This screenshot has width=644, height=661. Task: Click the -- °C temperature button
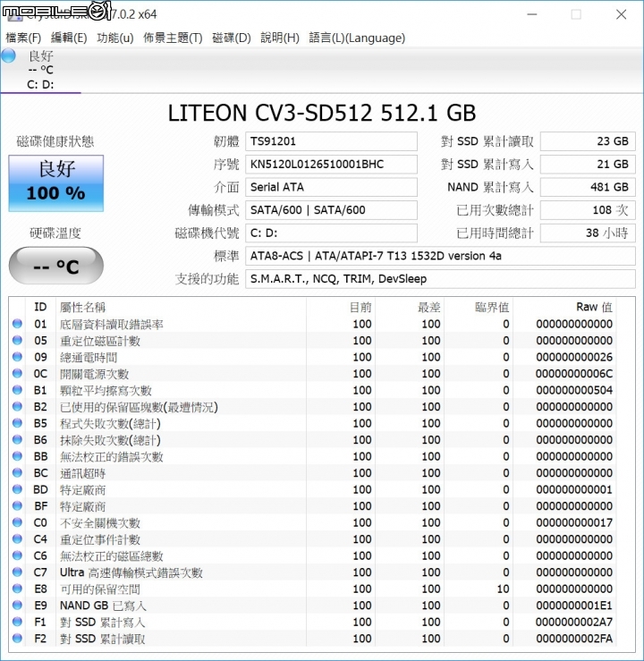(56, 266)
